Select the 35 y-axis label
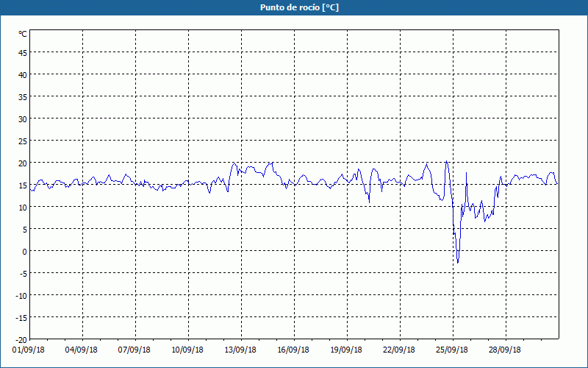Viewport: 588px width, 368px height. (23, 97)
